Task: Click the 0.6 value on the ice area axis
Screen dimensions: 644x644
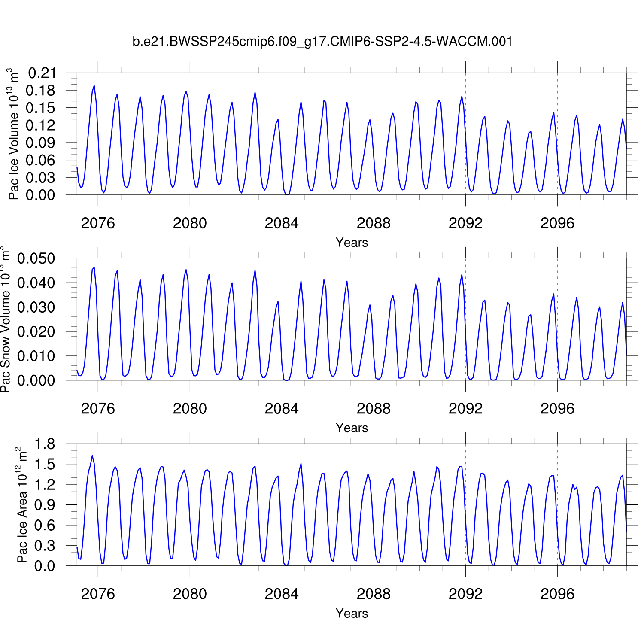Action: click(x=45, y=526)
